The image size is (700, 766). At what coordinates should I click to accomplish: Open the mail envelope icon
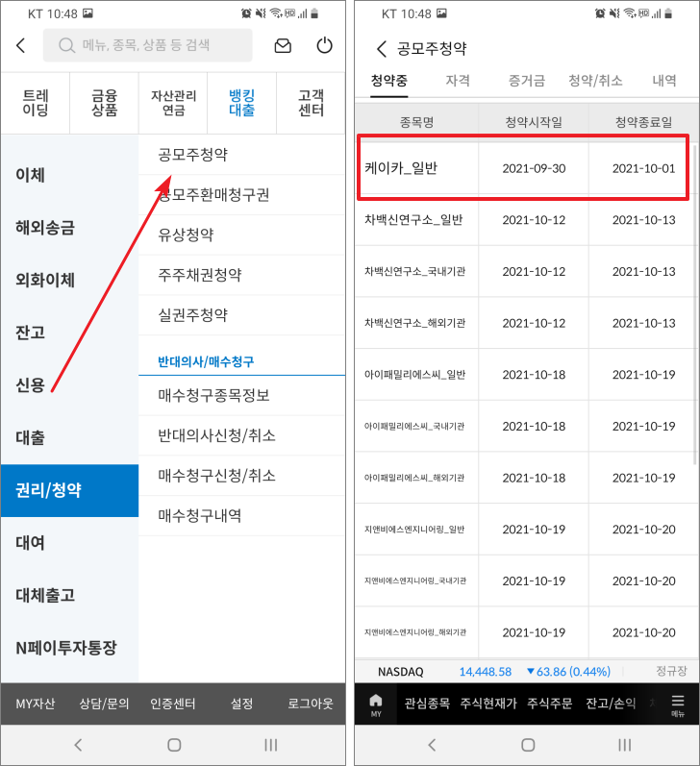[x=283, y=45]
